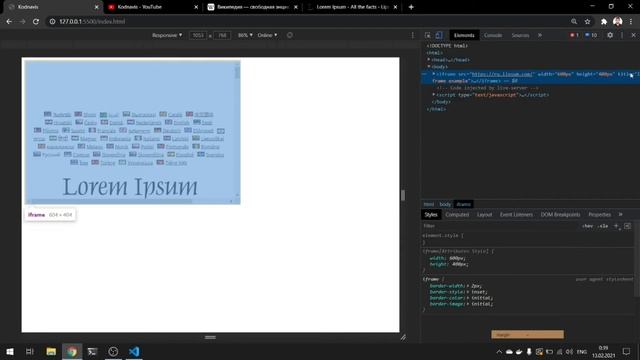Open the Windows Start menu

[x=10, y=351]
